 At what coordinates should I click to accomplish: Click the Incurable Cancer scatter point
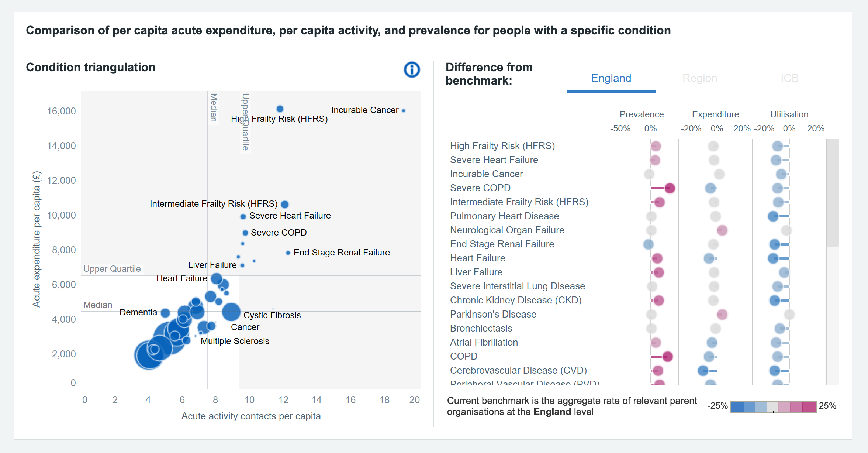(x=404, y=111)
